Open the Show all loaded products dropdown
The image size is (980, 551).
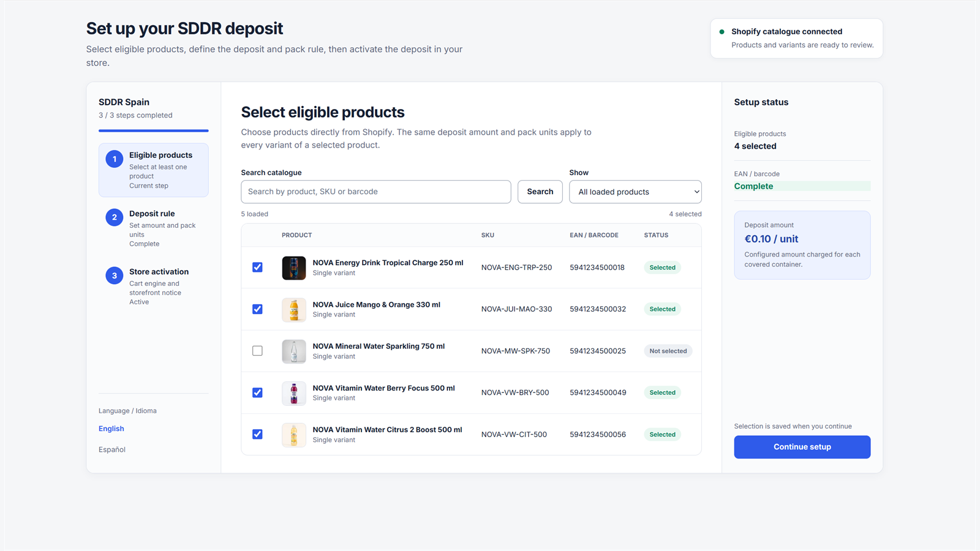click(635, 192)
